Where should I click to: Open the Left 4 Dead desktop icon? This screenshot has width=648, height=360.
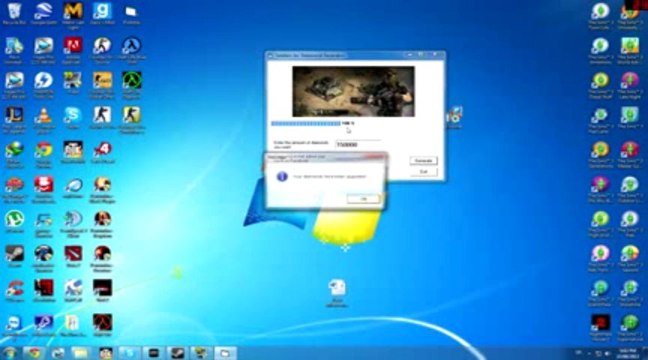click(x=102, y=150)
